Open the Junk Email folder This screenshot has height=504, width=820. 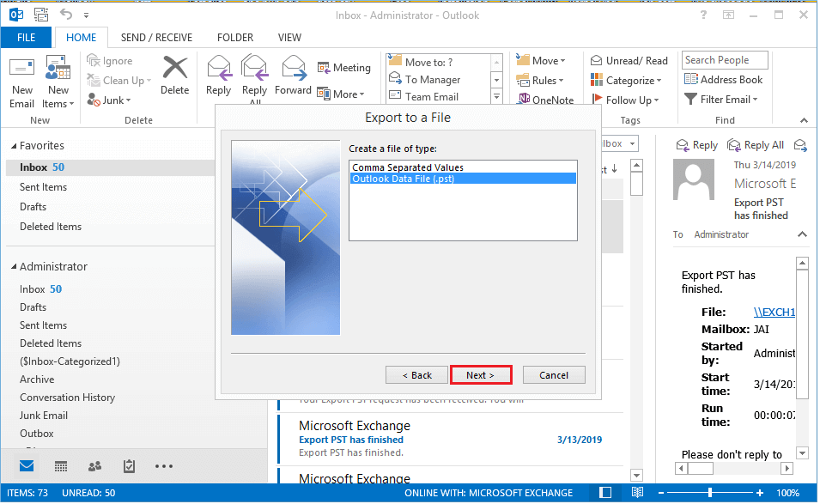click(44, 416)
